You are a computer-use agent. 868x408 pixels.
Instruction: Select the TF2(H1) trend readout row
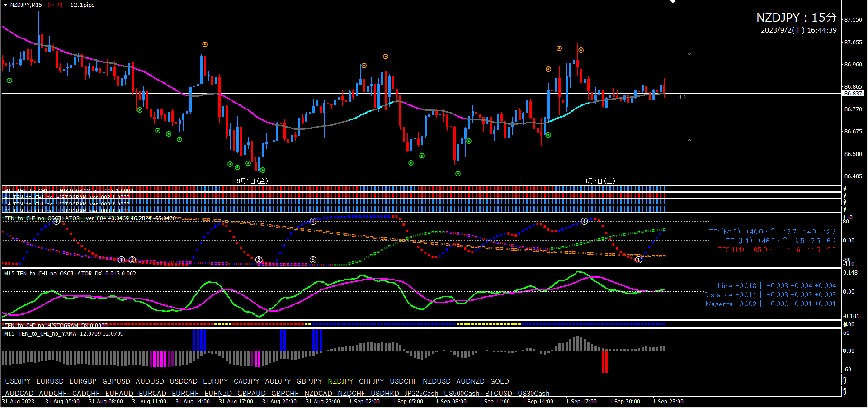click(x=781, y=241)
